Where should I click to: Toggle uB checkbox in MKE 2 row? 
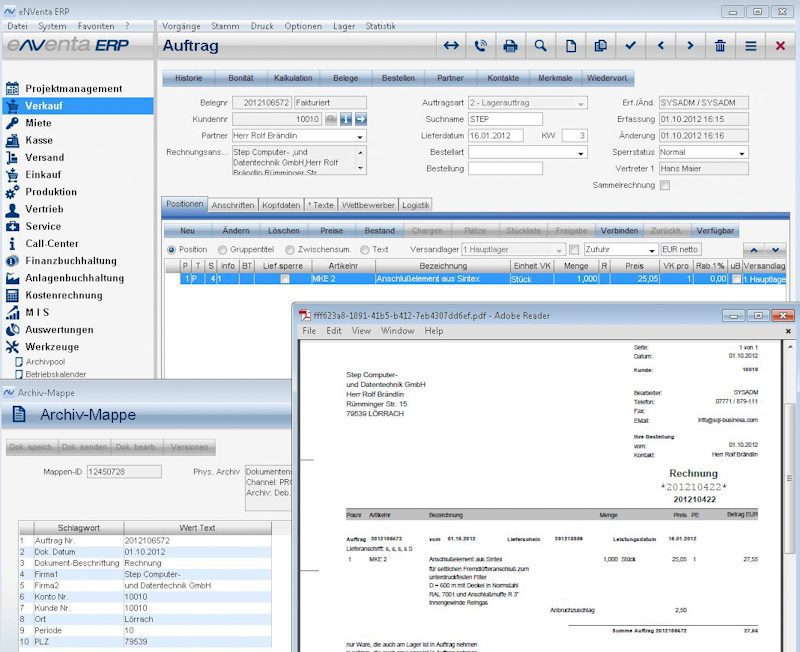[x=736, y=279]
